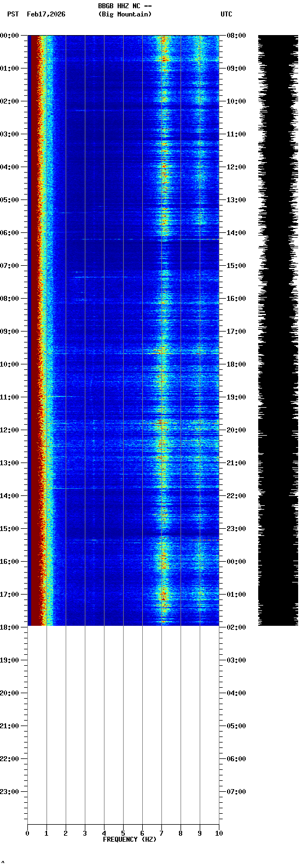The image size is (302, 868).
Task: Click PST time label 03:00
Action: click(x=10, y=134)
